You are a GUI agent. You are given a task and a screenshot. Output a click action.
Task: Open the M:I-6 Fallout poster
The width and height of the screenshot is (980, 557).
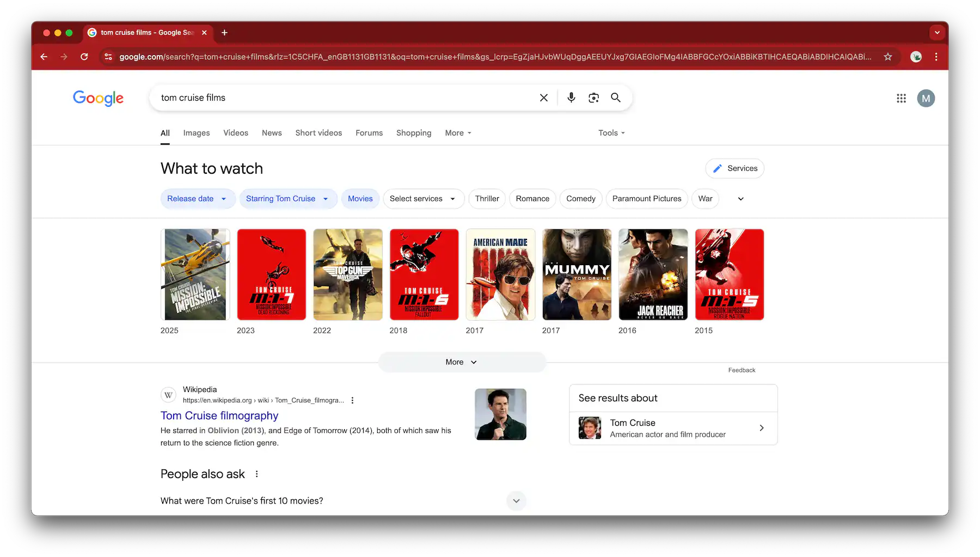(424, 274)
